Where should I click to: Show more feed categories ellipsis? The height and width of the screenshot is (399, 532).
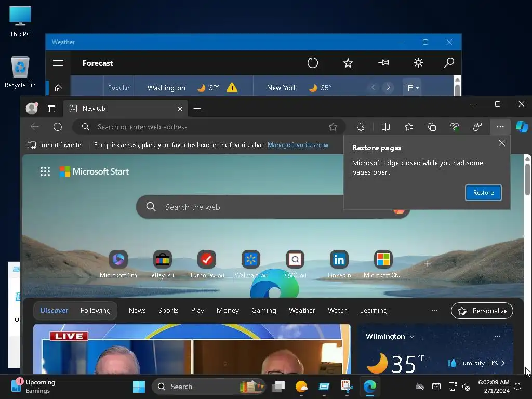pyautogui.click(x=434, y=311)
